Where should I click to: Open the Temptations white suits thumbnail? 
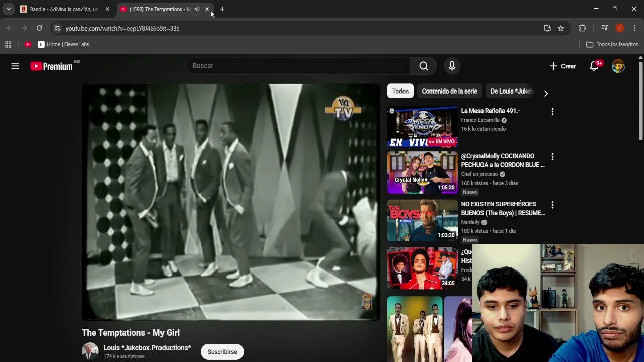tap(415, 329)
